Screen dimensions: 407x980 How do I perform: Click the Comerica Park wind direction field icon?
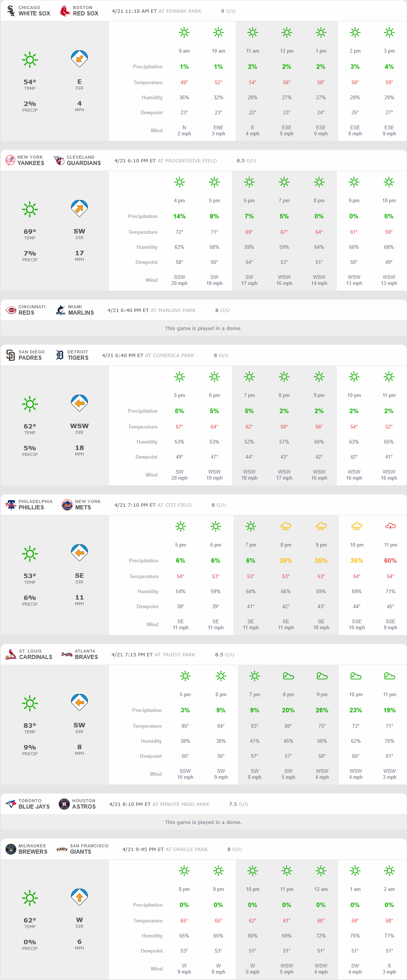coord(80,403)
